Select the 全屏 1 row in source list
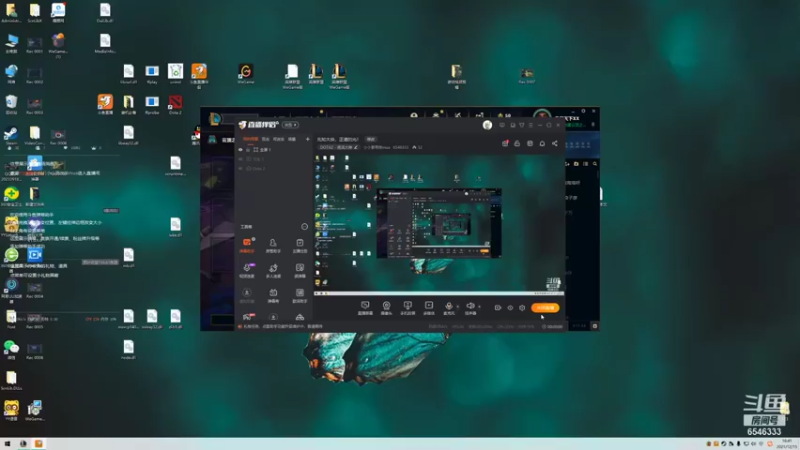The width and height of the screenshot is (800, 450). pyautogui.click(x=274, y=149)
